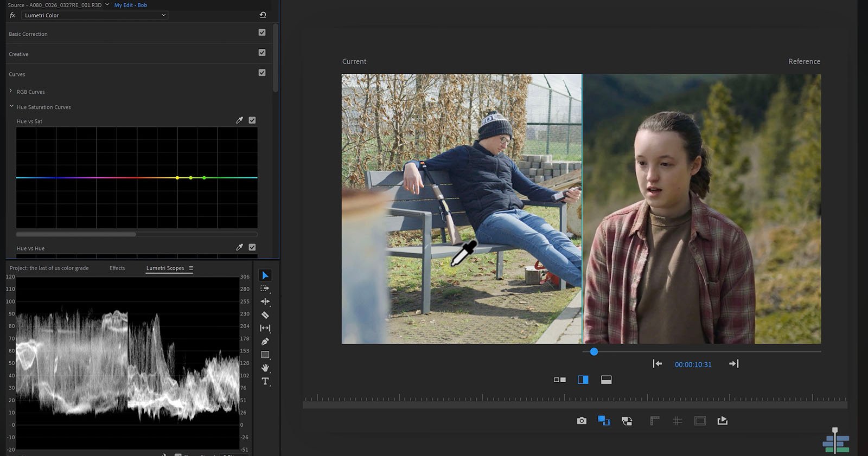The width and height of the screenshot is (868, 456).
Task: Open the Creative section
Action: click(18, 54)
